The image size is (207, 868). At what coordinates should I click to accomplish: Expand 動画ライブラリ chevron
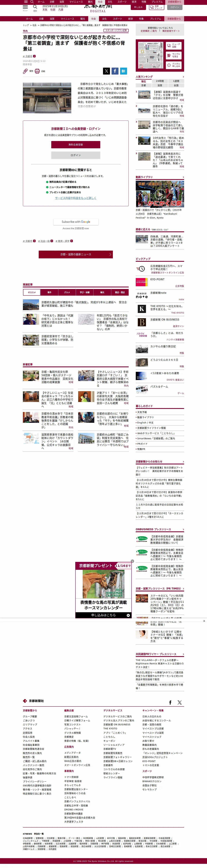[183, 177]
